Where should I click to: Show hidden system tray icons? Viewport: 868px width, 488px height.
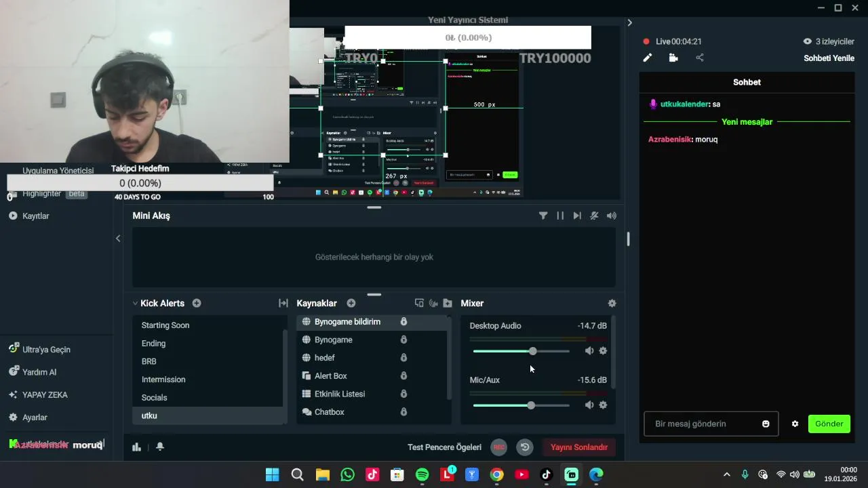point(727,474)
